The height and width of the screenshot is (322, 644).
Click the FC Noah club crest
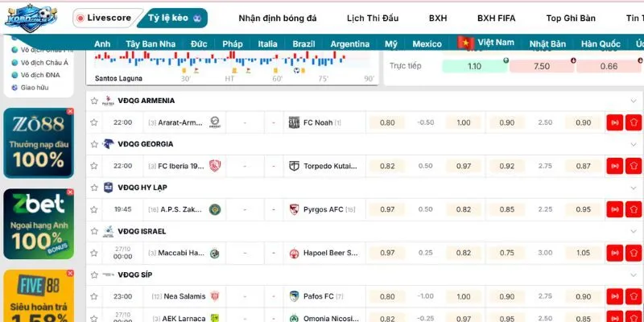294,122
